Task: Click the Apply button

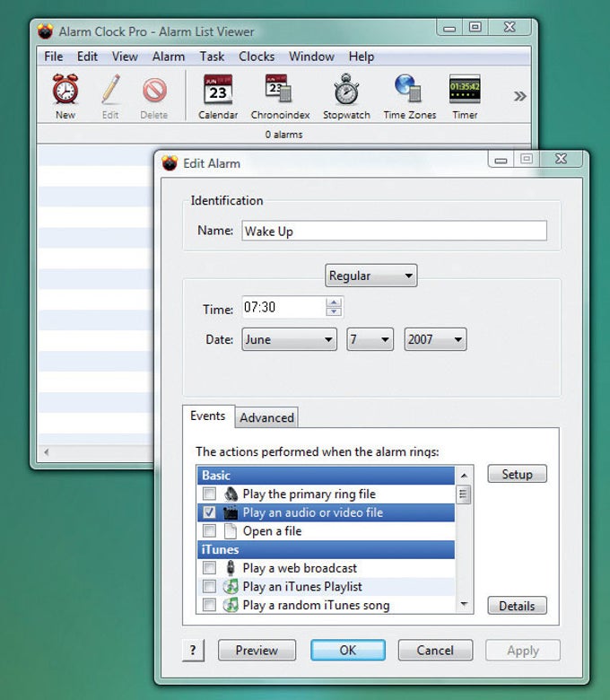Action: [523, 651]
